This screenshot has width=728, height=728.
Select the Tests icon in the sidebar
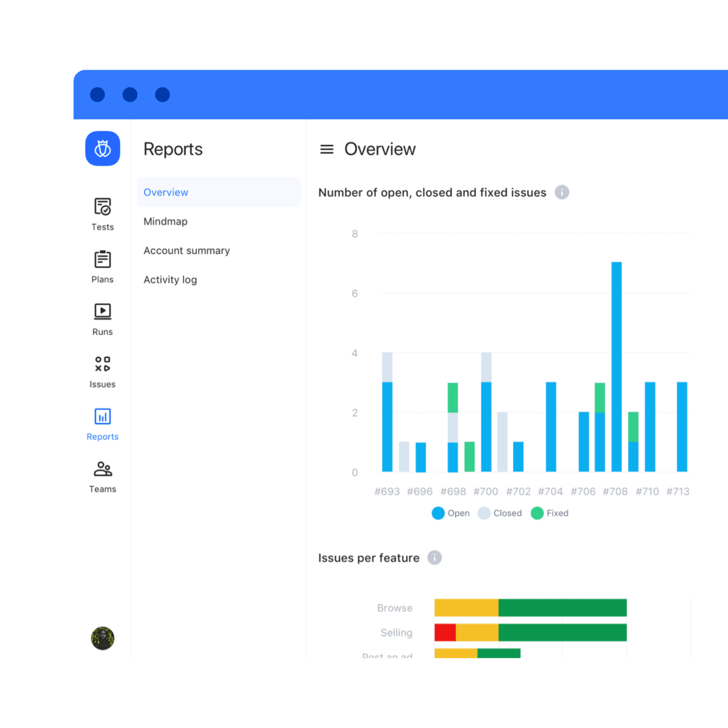[102, 206]
